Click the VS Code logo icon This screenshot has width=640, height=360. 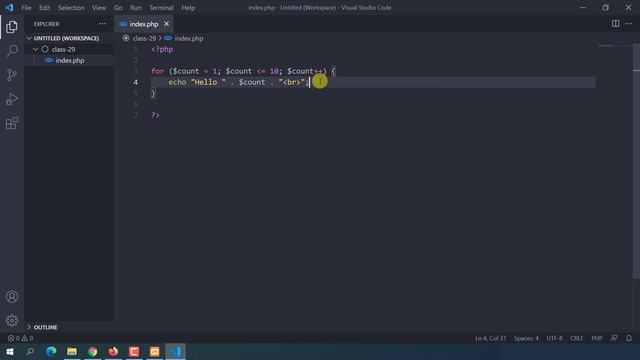click(9, 7)
